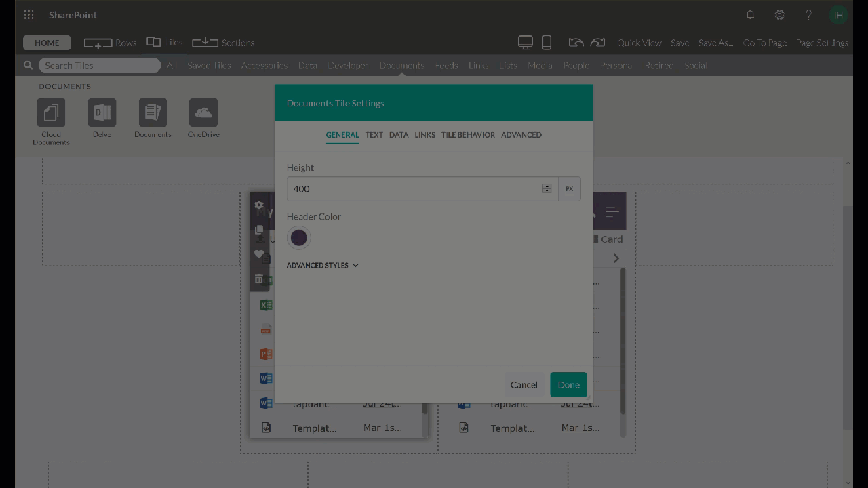Show the Lists tile category
868x488 pixels.
click(x=508, y=66)
